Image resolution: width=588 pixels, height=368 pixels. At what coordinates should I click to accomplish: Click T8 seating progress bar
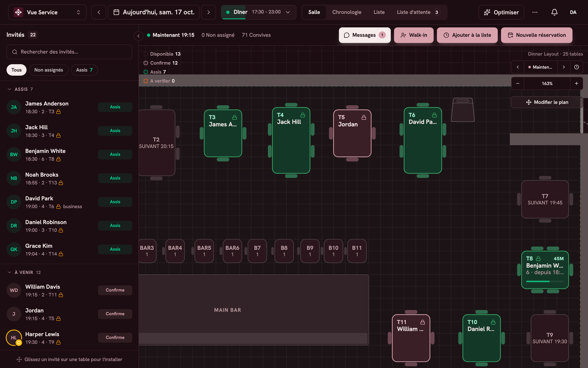(545, 281)
